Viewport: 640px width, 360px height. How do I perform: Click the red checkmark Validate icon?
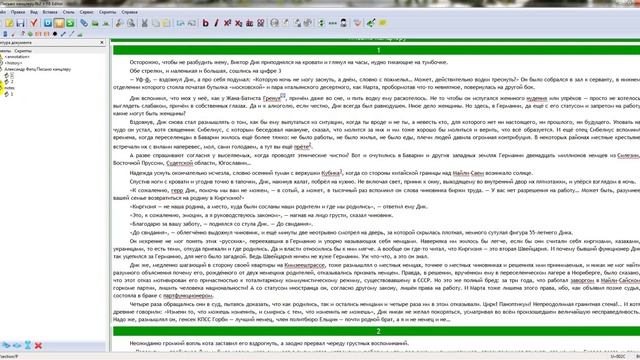[x=34, y=23]
